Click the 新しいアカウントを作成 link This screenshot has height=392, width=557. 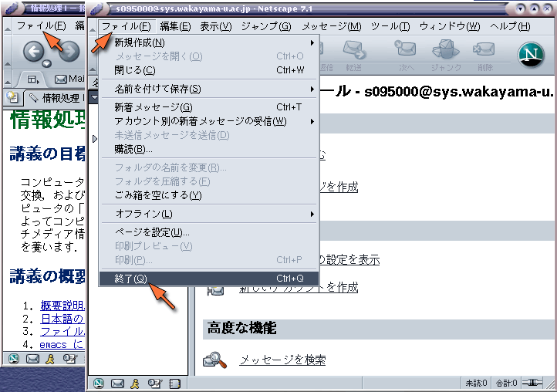click(x=299, y=287)
